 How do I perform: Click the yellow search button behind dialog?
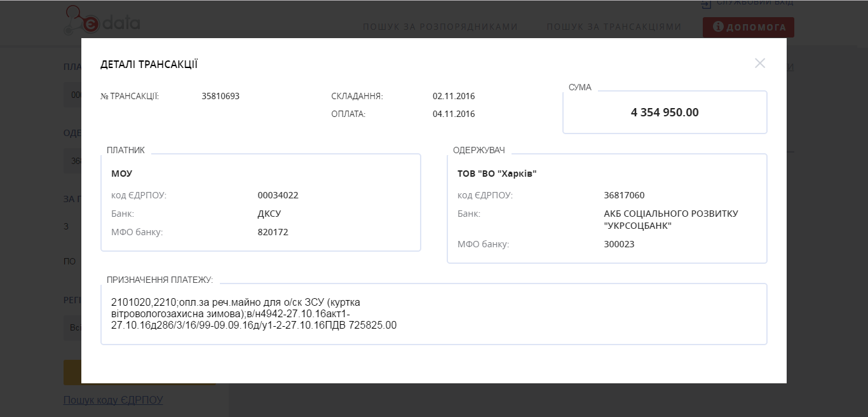point(72,373)
